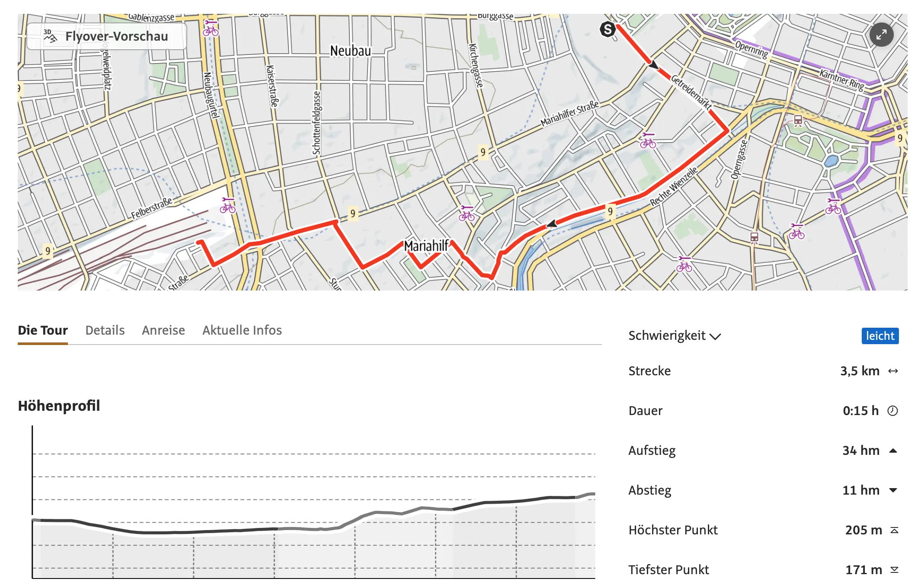This screenshot has width=921, height=588.
Task: Click the fullscreen expand map icon
Action: (881, 35)
